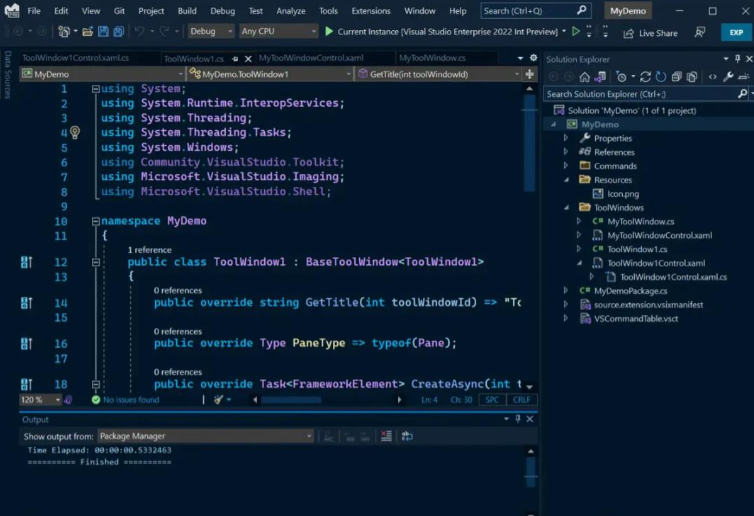This screenshot has width=754, height=516.
Task: Click the EXP button in the toolbar
Action: pos(736,32)
